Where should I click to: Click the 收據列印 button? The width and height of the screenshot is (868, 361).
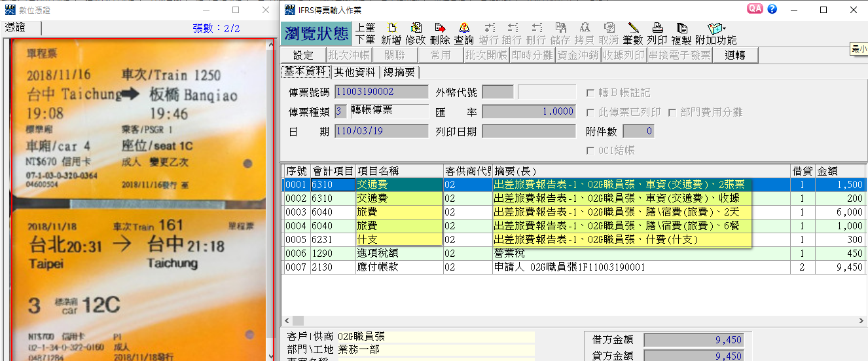(624, 55)
